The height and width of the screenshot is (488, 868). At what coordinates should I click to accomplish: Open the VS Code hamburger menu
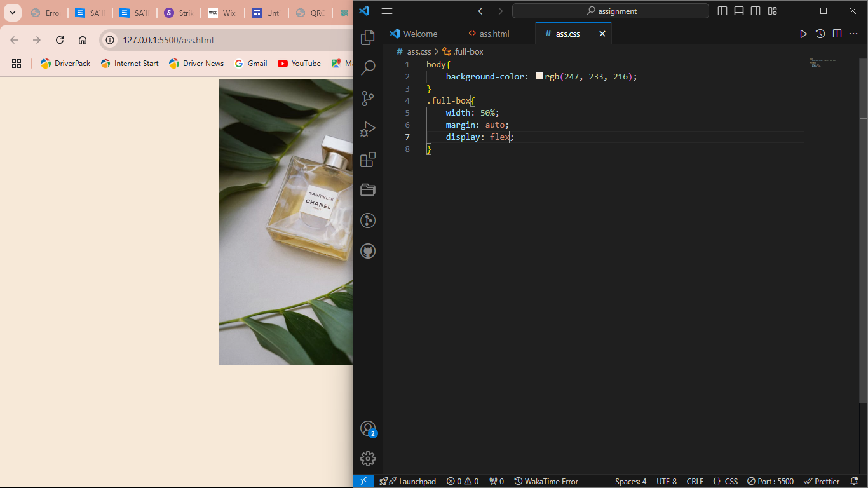click(387, 11)
